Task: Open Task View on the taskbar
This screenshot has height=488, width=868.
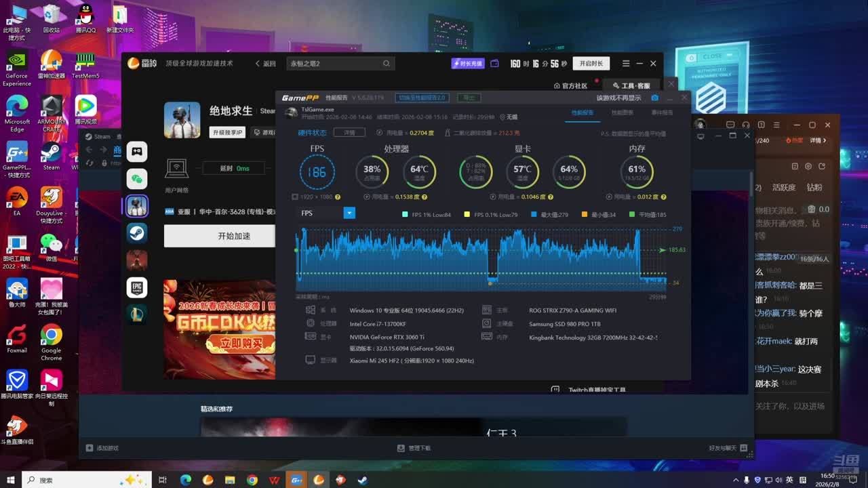Action: (163, 480)
